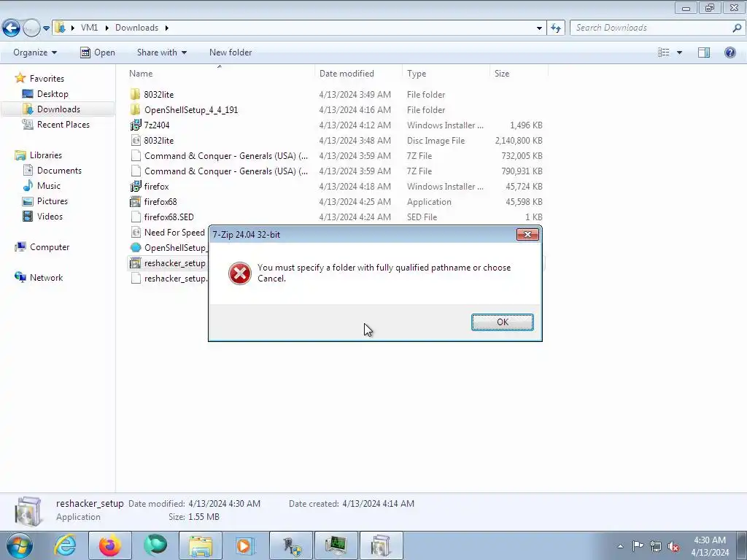
Task: Launch Internet Explorer from the taskbar
Action: (x=65, y=545)
